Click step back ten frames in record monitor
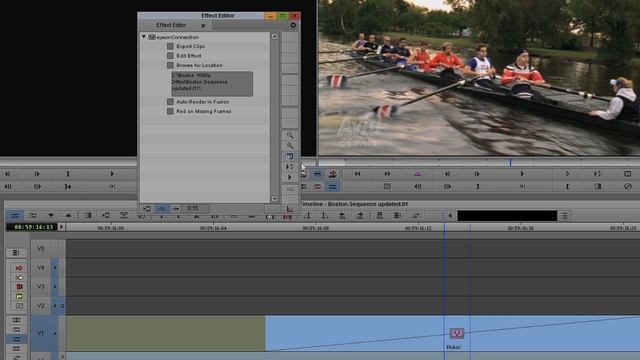The height and width of the screenshot is (360, 640). pos(417,187)
